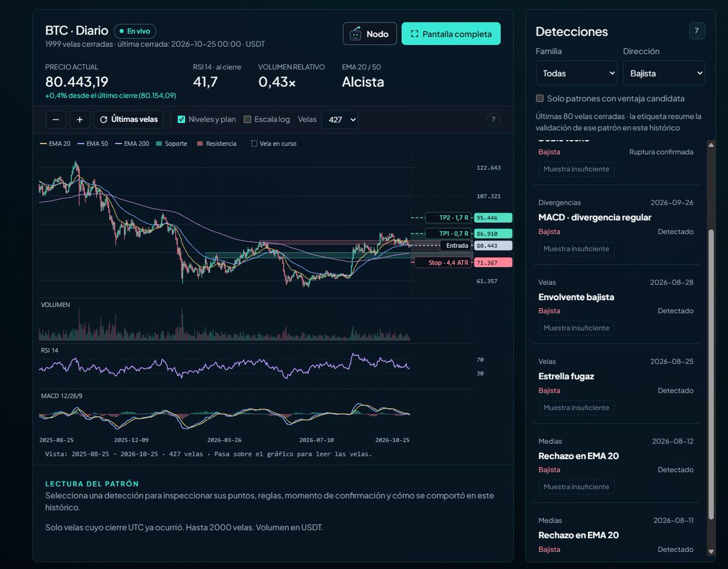Click the 2026-08-25 detection date
This screenshot has width=728, height=569.
tap(672, 362)
